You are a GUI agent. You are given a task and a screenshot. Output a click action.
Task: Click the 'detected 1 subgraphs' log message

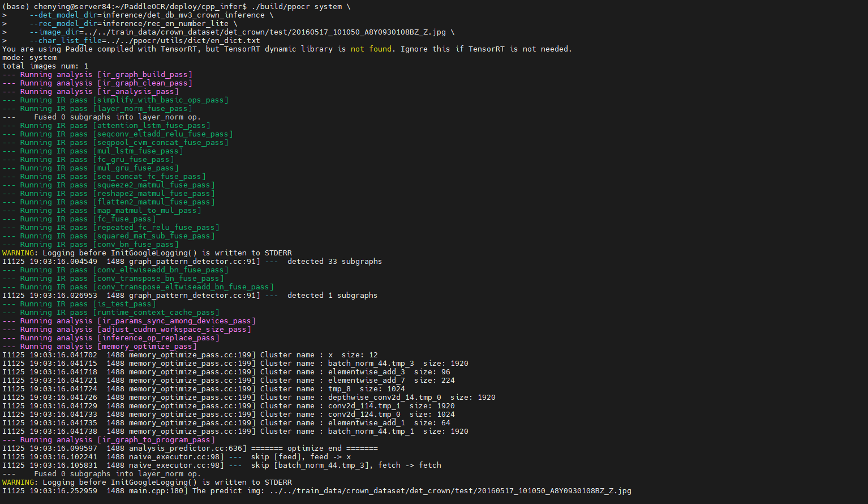(332, 296)
